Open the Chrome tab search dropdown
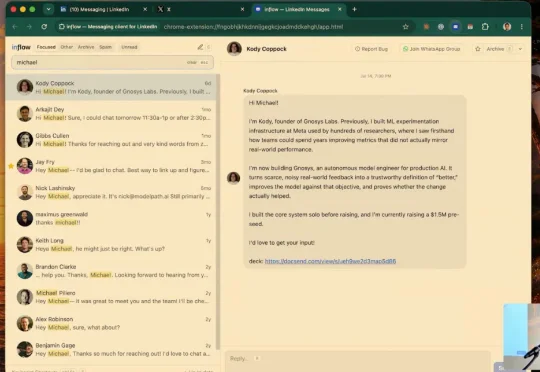The image size is (540, 372). click(49, 9)
